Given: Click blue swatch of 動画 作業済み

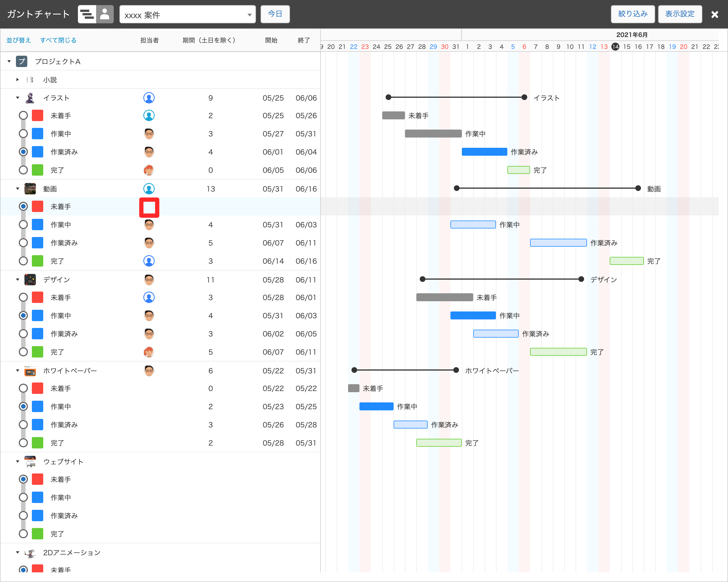Looking at the screenshot, I should point(38,243).
